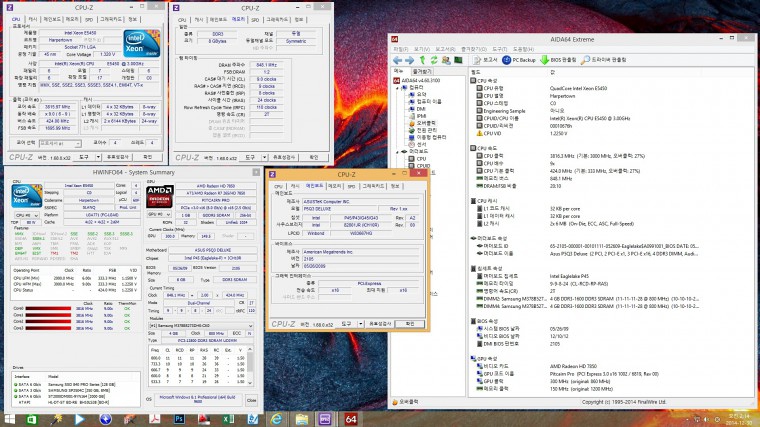This screenshot has width=760, height=427.
Task: Click the purple CPU-Z taskbar icon
Action: [x=325, y=419]
